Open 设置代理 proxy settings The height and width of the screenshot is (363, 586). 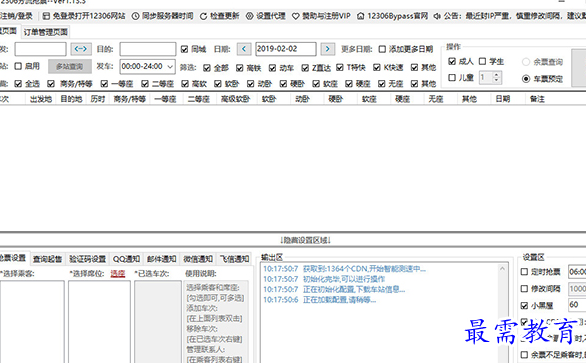266,16
